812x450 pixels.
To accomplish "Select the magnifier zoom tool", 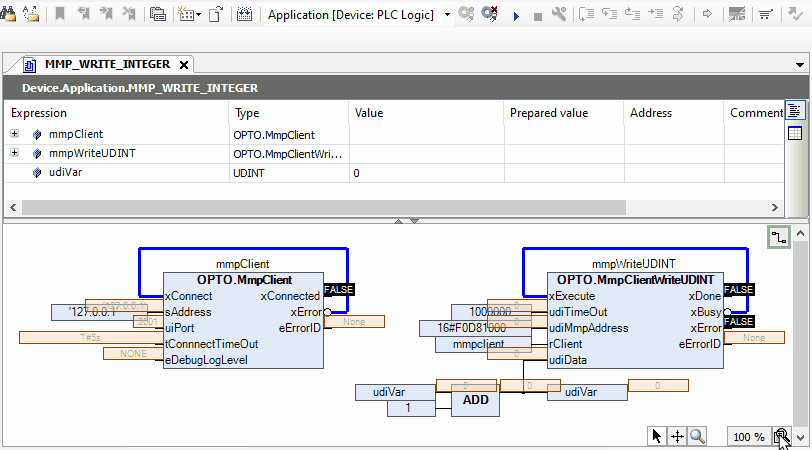I will click(x=697, y=437).
